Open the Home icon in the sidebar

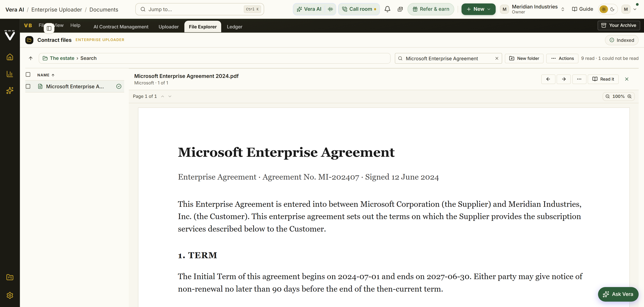pos(10,57)
